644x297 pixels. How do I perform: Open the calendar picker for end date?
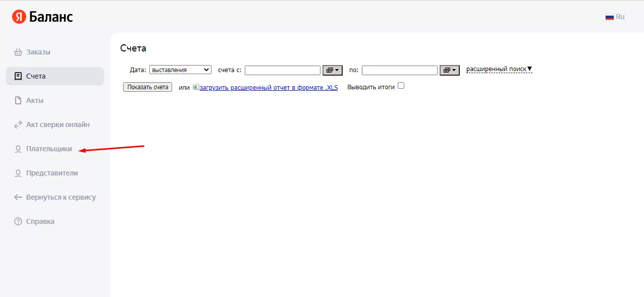coord(450,70)
